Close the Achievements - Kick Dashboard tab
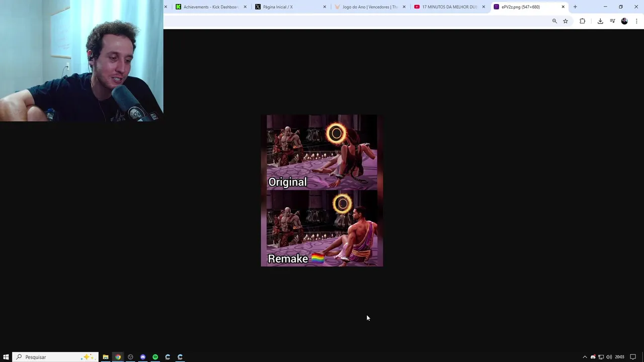 [x=245, y=7]
